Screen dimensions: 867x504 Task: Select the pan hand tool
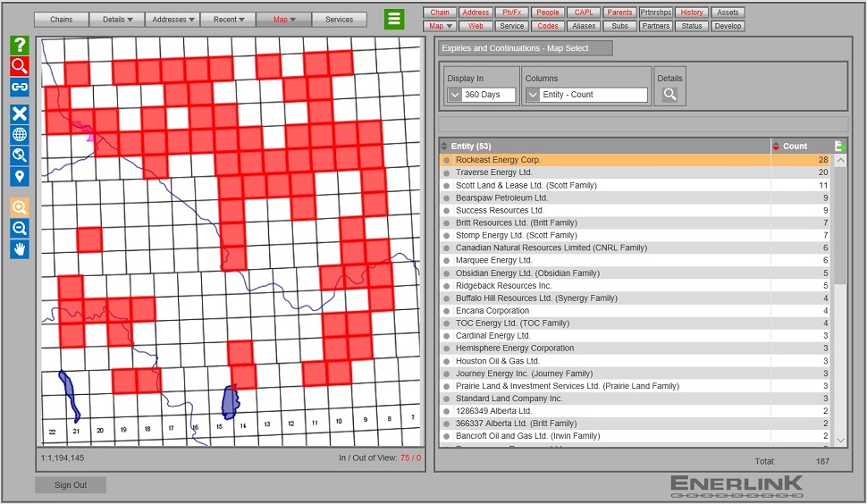[x=20, y=249]
